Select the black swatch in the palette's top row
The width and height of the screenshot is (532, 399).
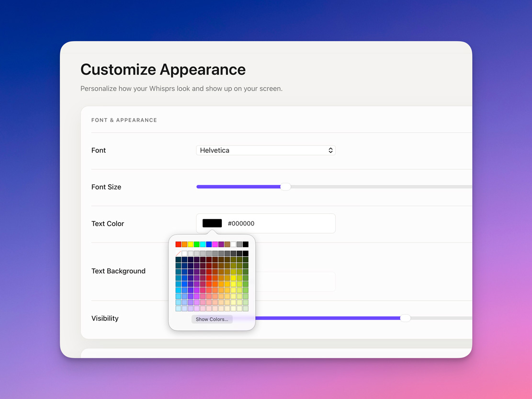click(x=245, y=244)
